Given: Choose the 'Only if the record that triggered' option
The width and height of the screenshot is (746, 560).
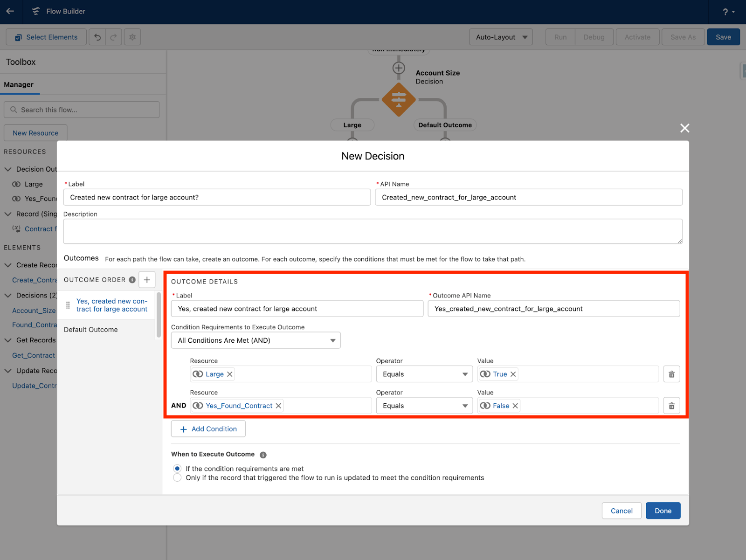Looking at the screenshot, I should coord(177,477).
